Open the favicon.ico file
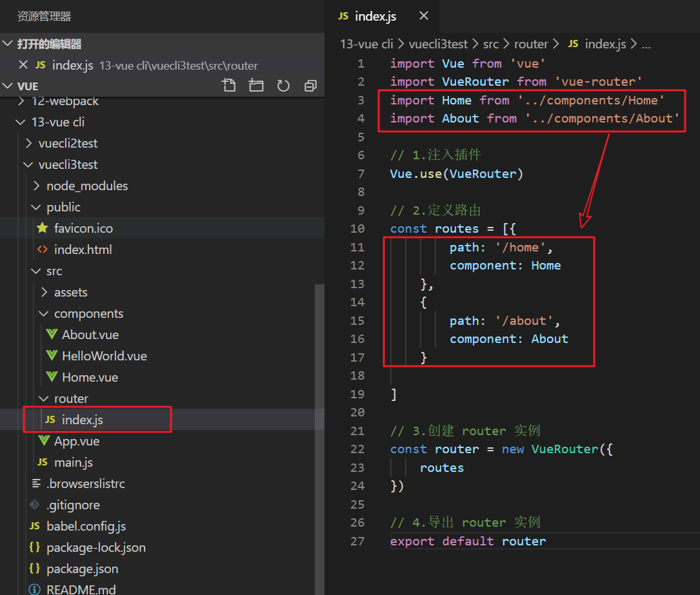 [83, 228]
